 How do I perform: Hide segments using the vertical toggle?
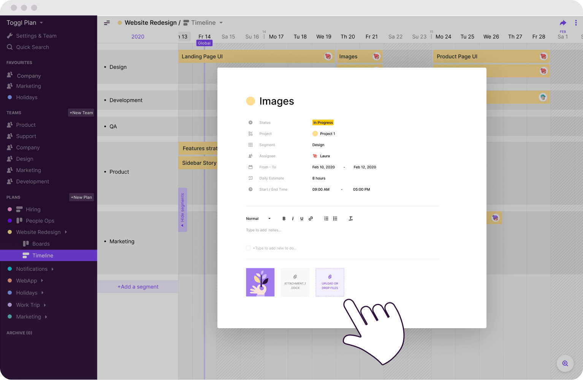pyautogui.click(x=182, y=210)
